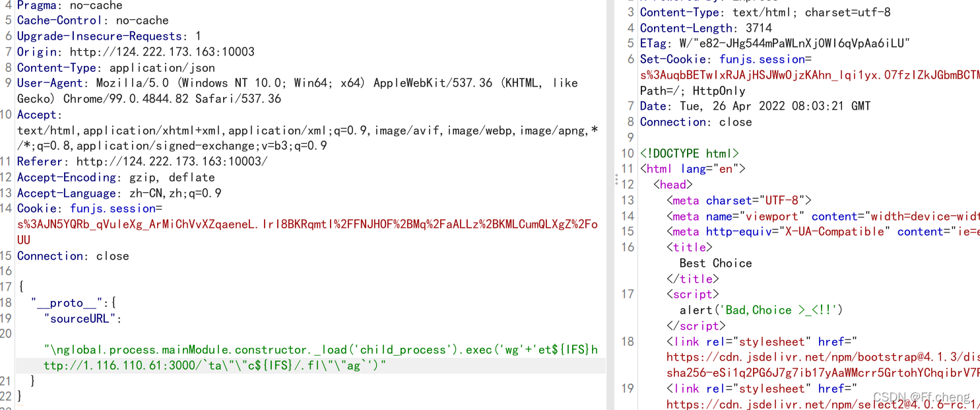The image size is (980, 410).
Task: Click the bootstrap@4.1.3 stylesheet URL
Action: point(823,357)
